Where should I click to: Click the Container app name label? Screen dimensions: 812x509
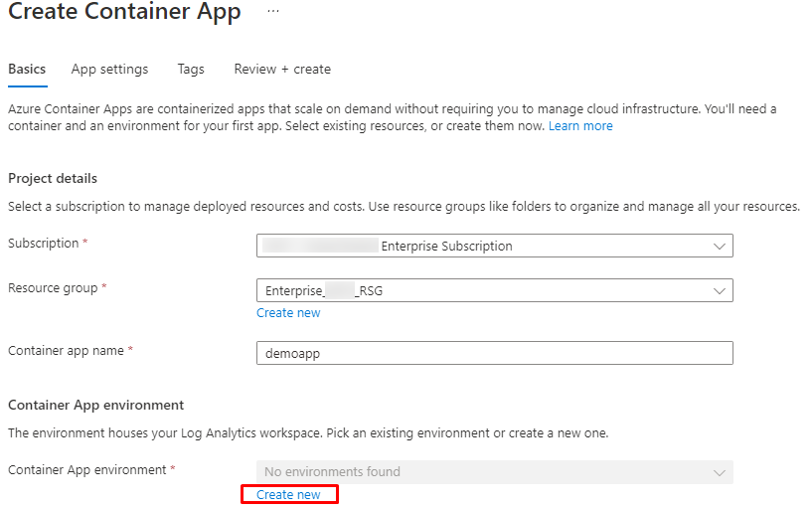(66, 351)
